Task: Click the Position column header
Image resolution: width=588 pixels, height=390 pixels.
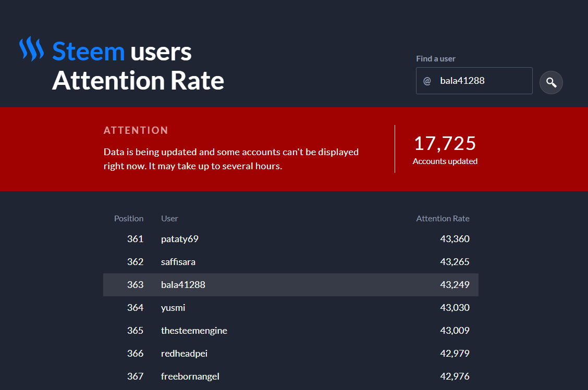Action: (129, 218)
